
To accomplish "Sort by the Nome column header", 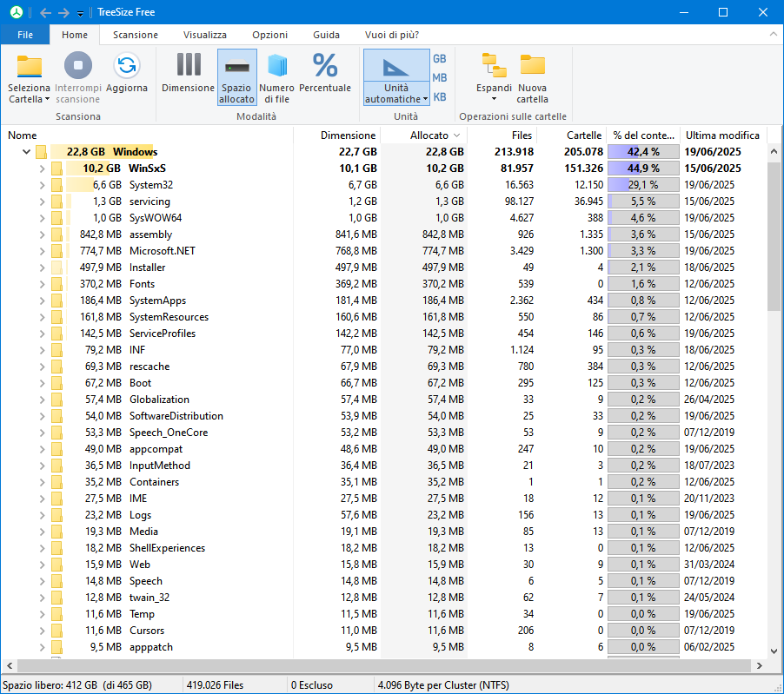I will (x=147, y=135).
